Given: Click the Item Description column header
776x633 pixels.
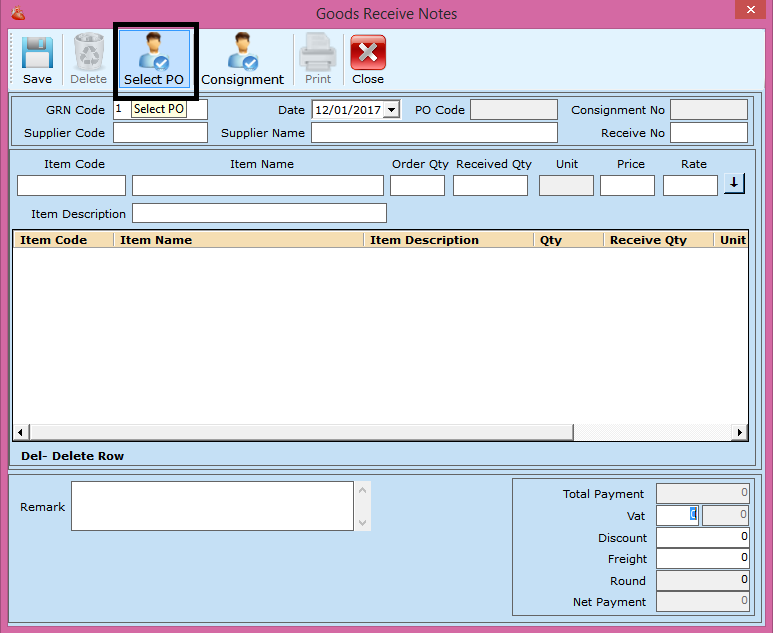Looking at the screenshot, I should 424,240.
